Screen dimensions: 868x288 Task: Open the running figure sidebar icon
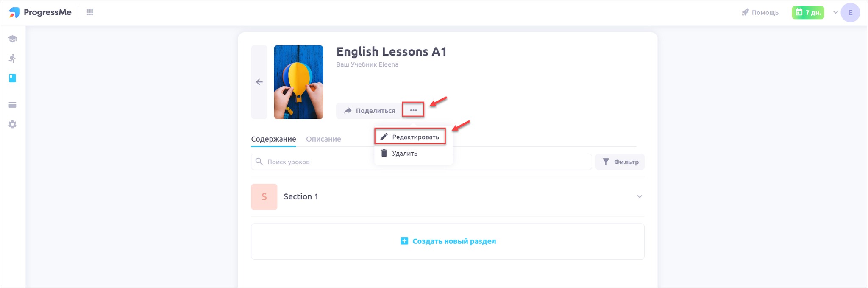coord(13,59)
